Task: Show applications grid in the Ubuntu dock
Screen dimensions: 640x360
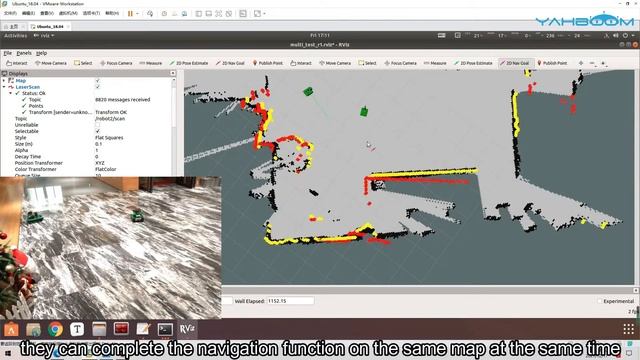Action: pyautogui.click(x=629, y=329)
